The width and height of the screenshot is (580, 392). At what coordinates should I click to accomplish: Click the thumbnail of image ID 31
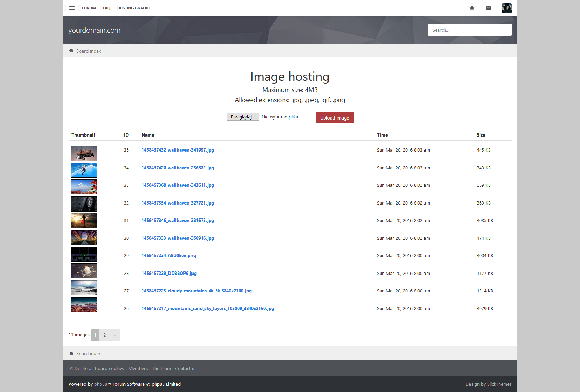coord(84,221)
